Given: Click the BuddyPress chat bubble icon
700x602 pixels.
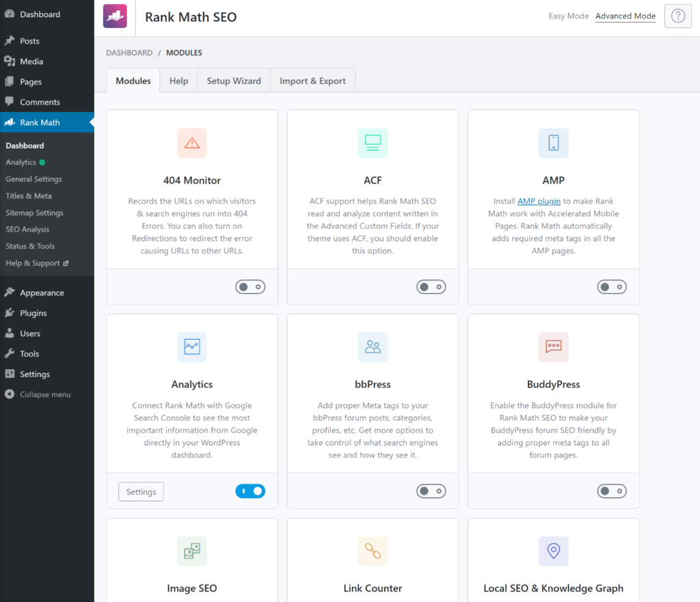Looking at the screenshot, I should 553,347.
